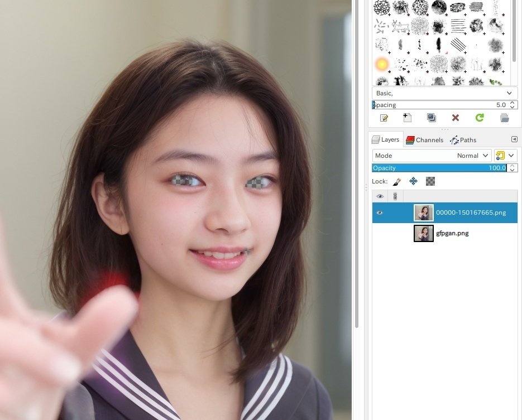522x420 pixels.
Task: Pick the horizontal strokes brush
Action: click(458, 26)
